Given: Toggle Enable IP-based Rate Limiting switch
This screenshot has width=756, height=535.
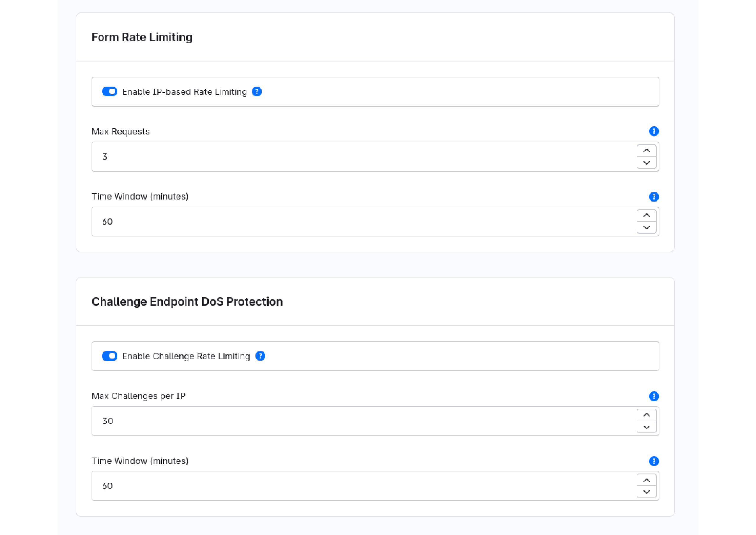Looking at the screenshot, I should click(x=109, y=92).
